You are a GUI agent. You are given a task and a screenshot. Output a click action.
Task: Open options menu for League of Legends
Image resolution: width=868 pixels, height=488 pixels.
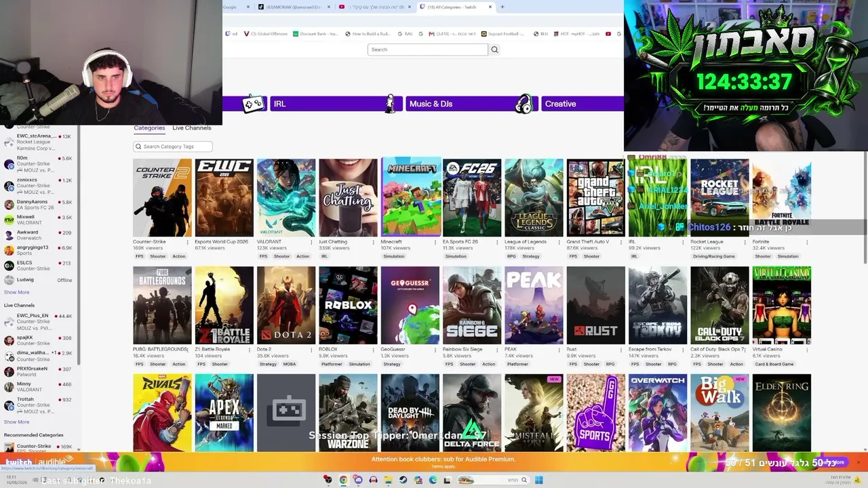pos(559,242)
